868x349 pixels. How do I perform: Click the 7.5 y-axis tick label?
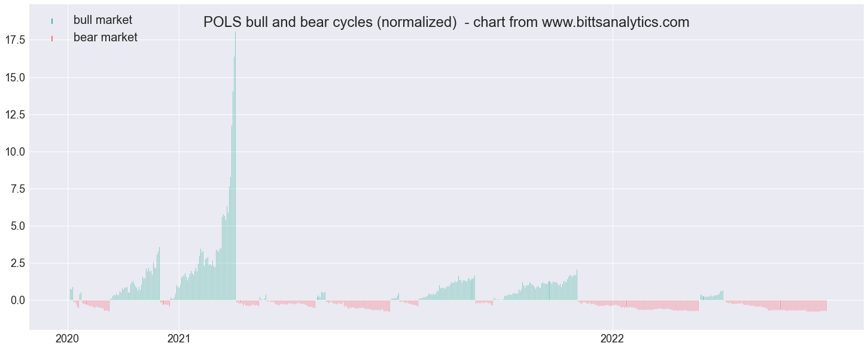pyautogui.click(x=16, y=189)
